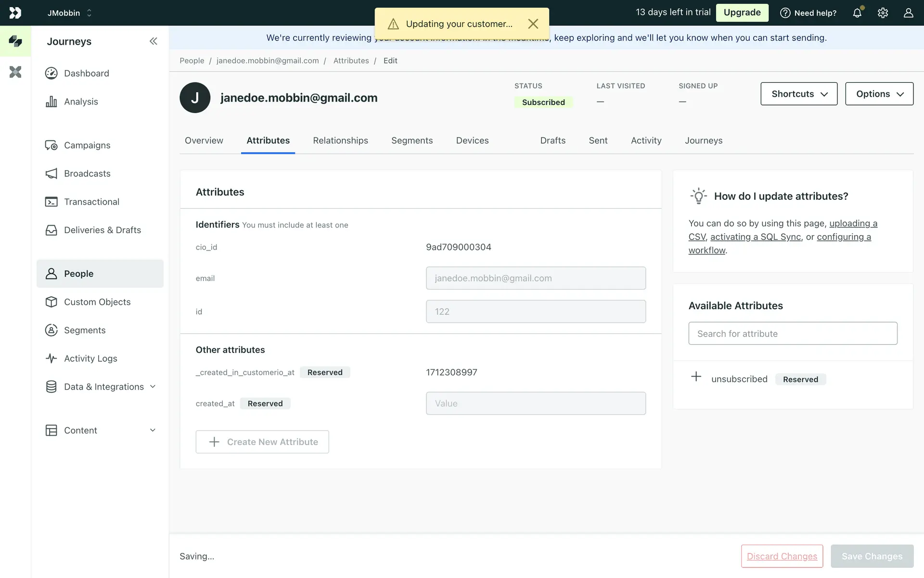Open the settings gear icon
924x578 pixels.
coord(883,13)
